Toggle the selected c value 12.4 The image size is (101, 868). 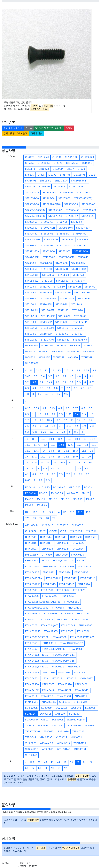pyautogui.click(x=61, y=445)
